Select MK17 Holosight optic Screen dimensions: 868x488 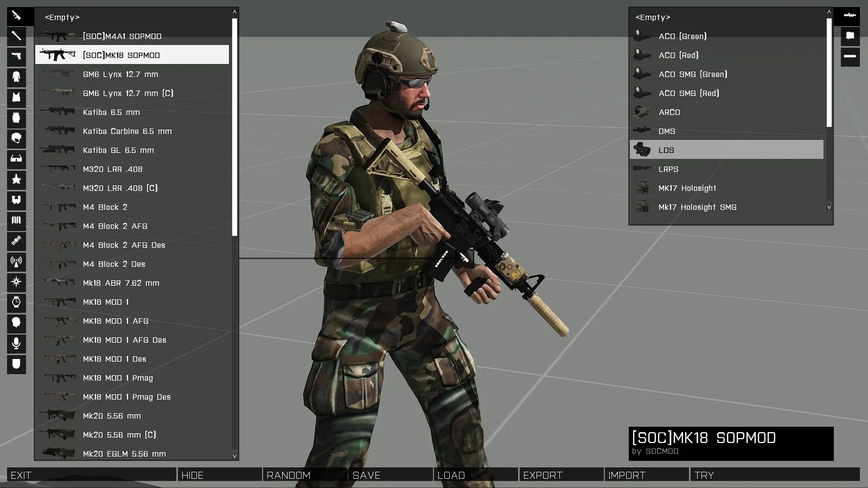[x=727, y=188]
